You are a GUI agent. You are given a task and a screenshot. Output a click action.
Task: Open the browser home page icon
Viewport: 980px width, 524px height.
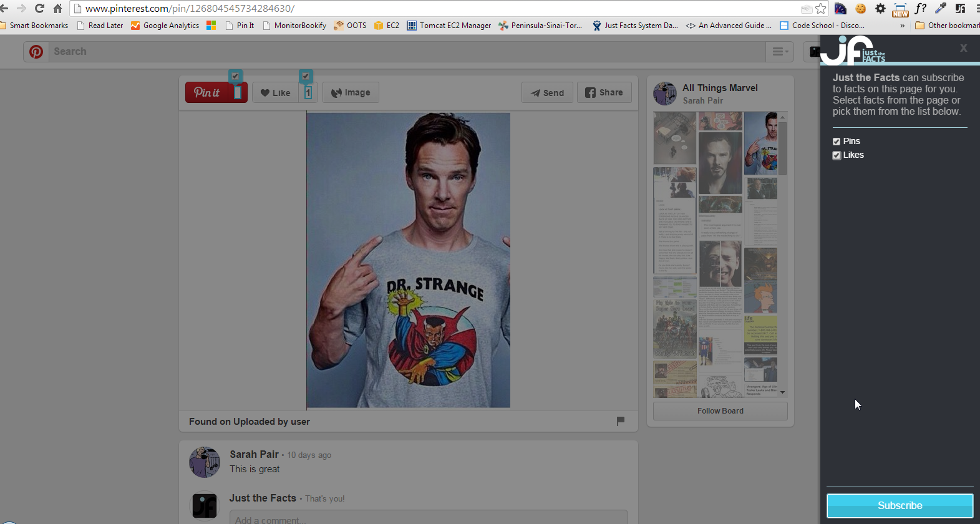57,9
